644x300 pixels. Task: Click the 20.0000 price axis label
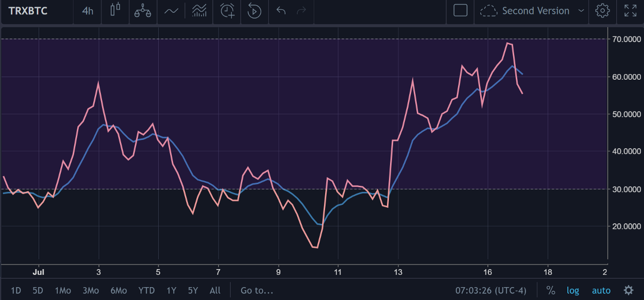[628, 227]
